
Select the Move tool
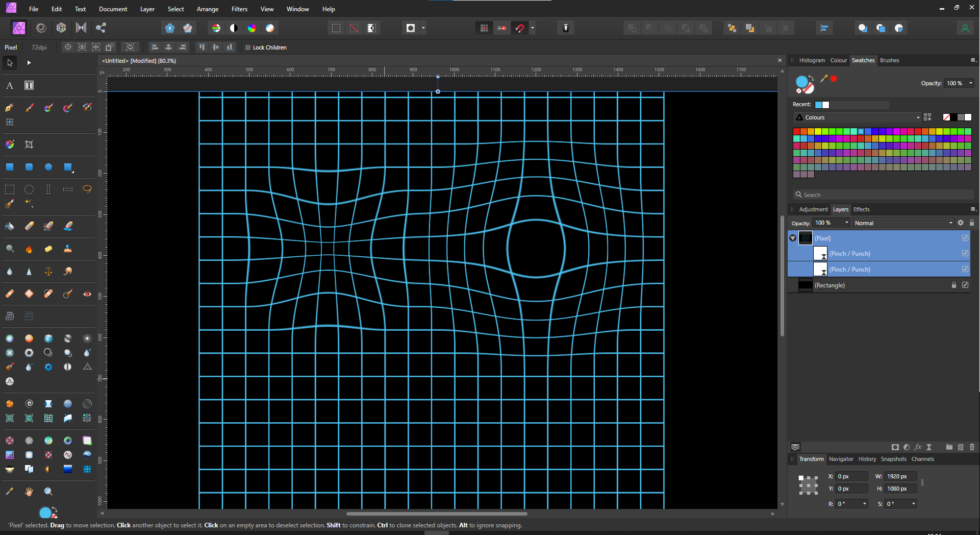coord(10,63)
